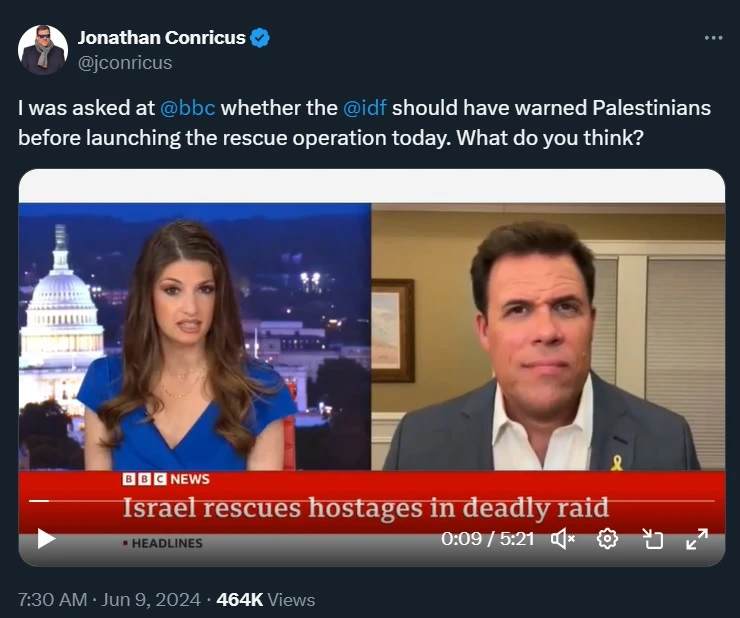Screen dimensions: 740x618
Task: Expand video to fullscreen
Action: (697, 539)
